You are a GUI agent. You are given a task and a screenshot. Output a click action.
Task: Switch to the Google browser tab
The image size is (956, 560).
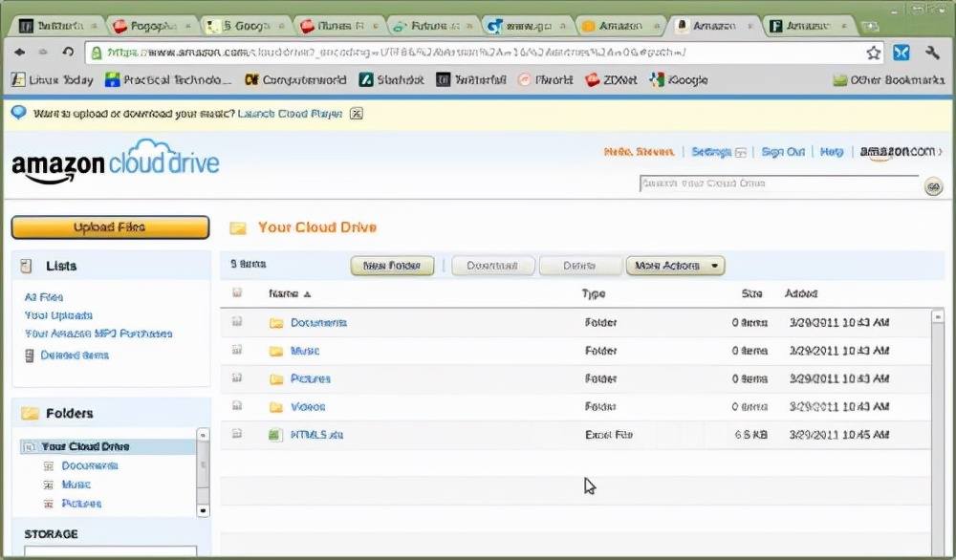click(247, 26)
